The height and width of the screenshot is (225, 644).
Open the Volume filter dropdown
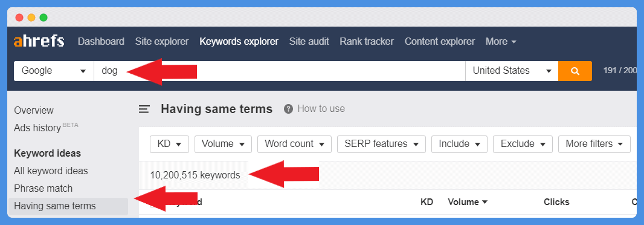[x=224, y=144]
